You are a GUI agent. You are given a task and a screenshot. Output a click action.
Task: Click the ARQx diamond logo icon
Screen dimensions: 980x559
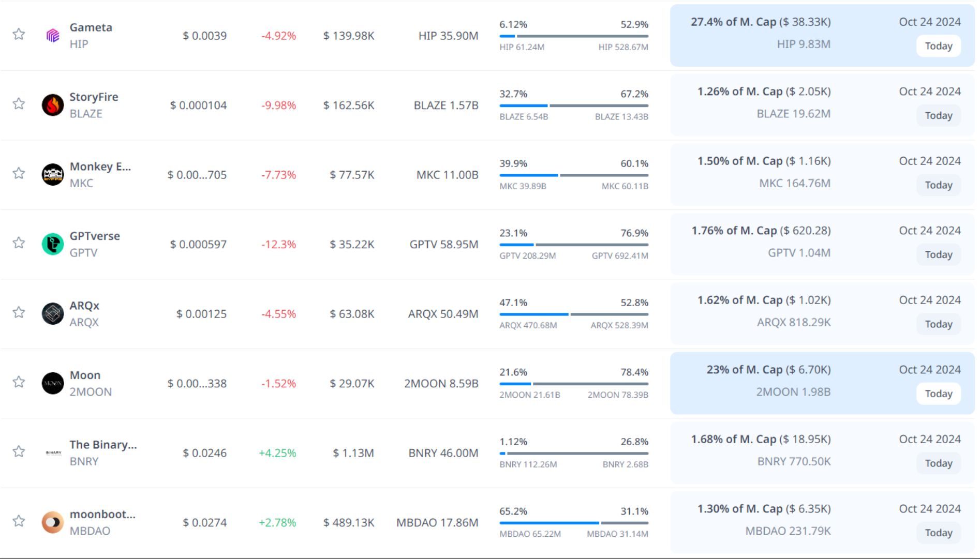click(x=53, y=314)
